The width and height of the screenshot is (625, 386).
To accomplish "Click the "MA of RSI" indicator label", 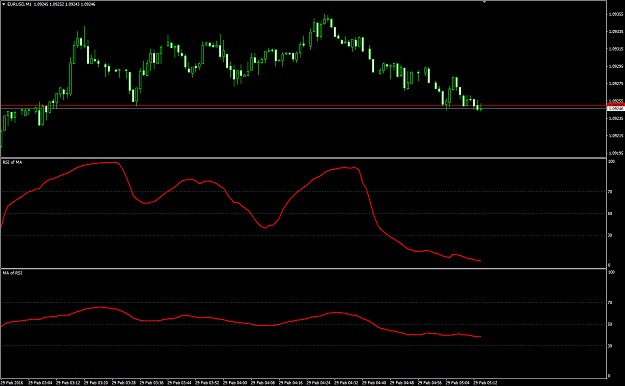I will pos(12,273).
